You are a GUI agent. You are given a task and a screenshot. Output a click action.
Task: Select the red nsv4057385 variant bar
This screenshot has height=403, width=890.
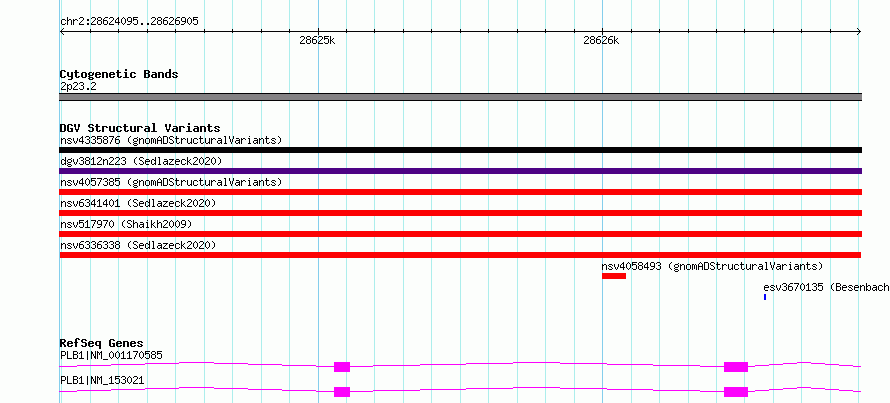(460, 192)
